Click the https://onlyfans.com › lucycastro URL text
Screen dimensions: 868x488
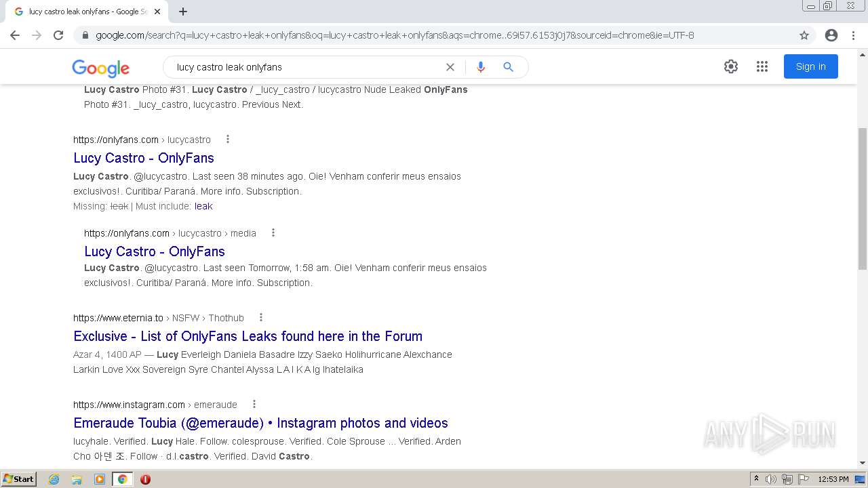[x=142, y=140]
